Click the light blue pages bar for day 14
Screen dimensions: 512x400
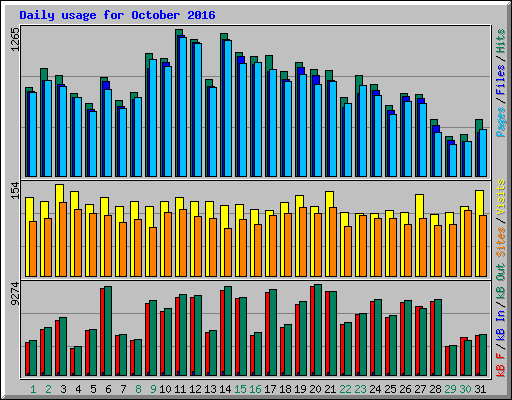228,109
